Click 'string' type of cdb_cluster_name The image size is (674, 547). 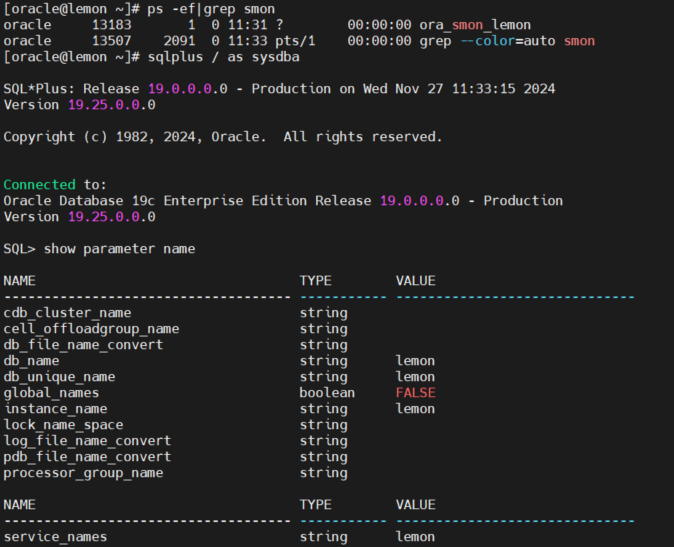coord(324,313)
